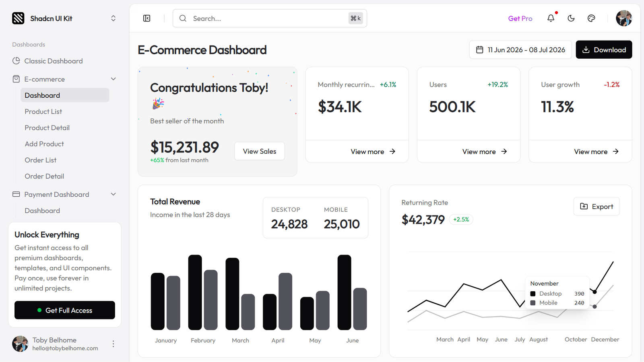Collapse the E-commerce section chevron
The image size is (644, 362).
tap(113, 79)
